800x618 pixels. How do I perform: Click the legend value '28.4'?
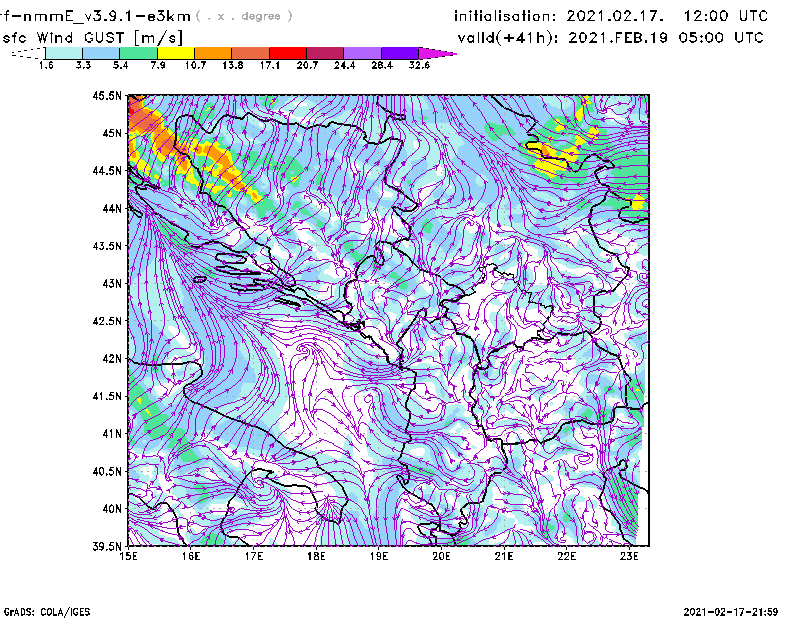pos(382,65)
